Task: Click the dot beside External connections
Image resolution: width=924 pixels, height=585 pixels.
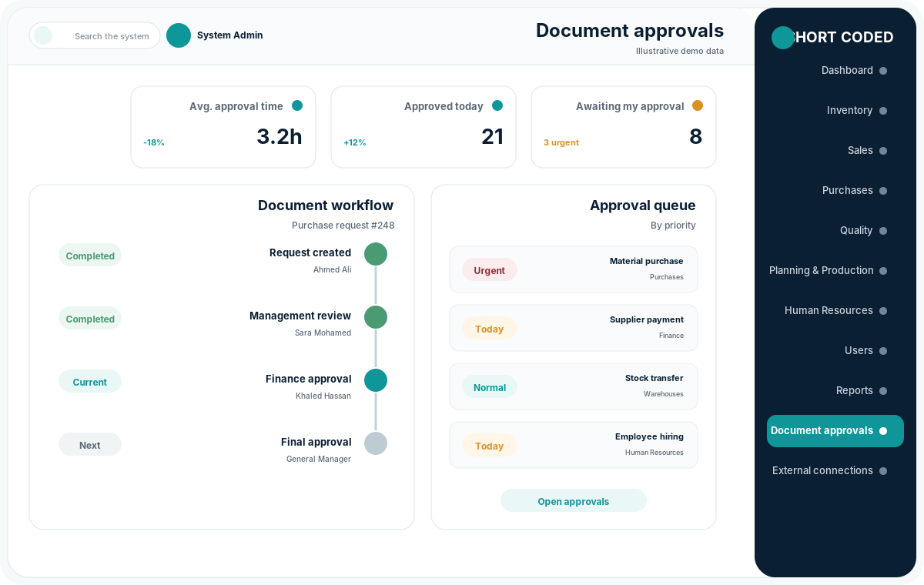Action: click(x=883, y=471)
